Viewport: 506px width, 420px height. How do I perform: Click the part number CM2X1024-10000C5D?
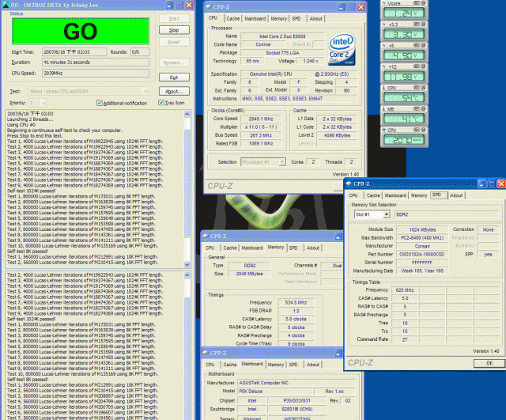tap(422, 255)
